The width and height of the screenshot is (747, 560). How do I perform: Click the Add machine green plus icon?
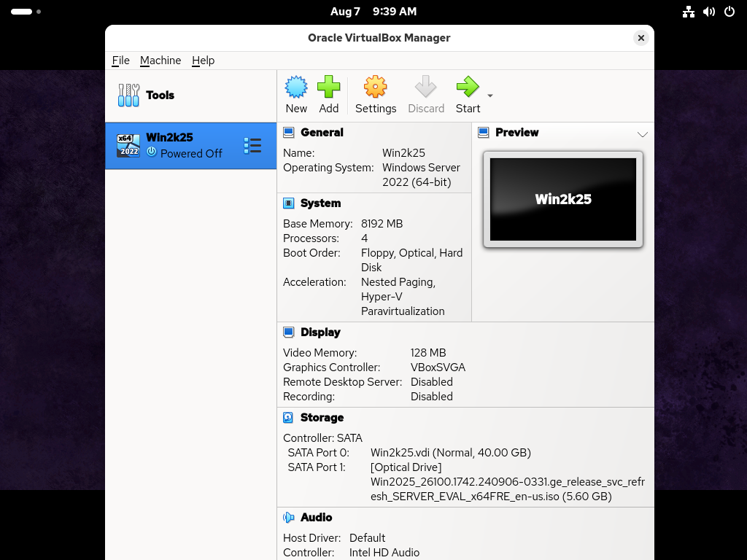pyautogui.click(x=328, y=87)
